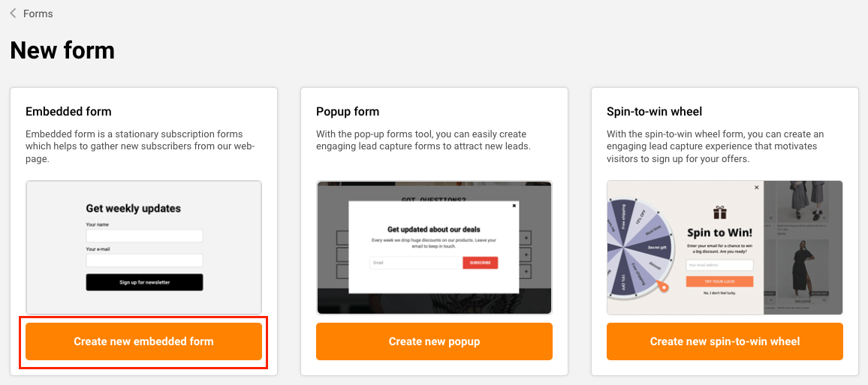Go back to the Forms page
Screen dimensions: 868x385
[38, 14]
